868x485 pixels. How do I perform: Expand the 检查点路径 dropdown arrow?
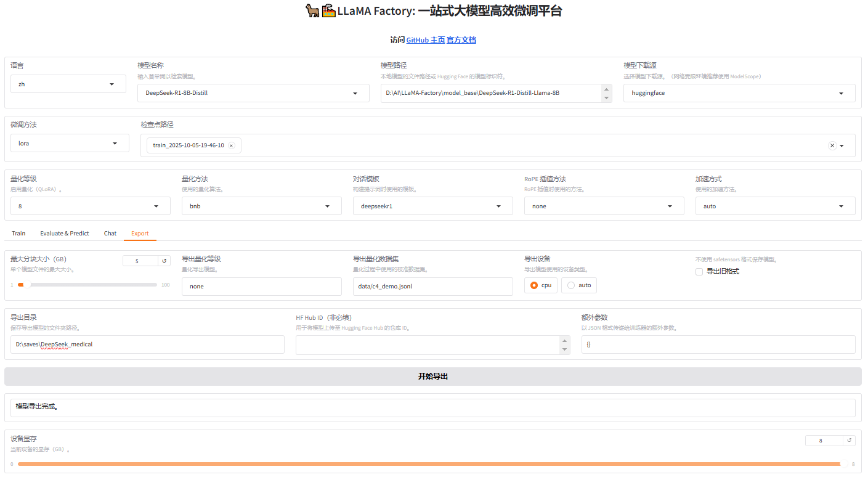[842, 146]
